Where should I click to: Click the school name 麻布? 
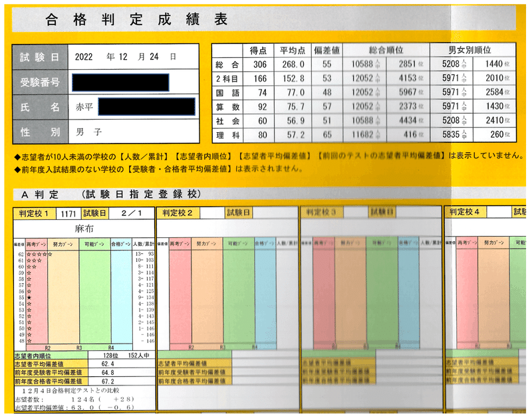(84, 229)
